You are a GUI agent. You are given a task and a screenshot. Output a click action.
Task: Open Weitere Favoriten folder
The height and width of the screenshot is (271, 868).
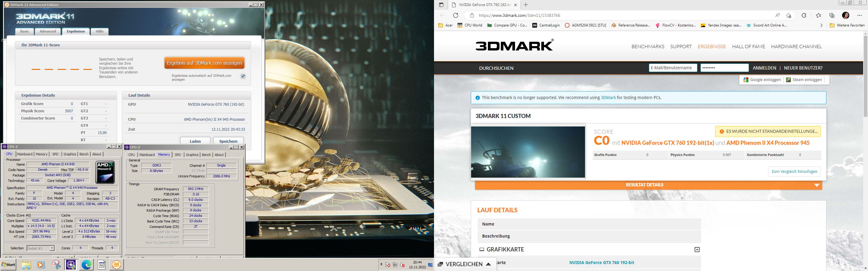tap(847, 25)
